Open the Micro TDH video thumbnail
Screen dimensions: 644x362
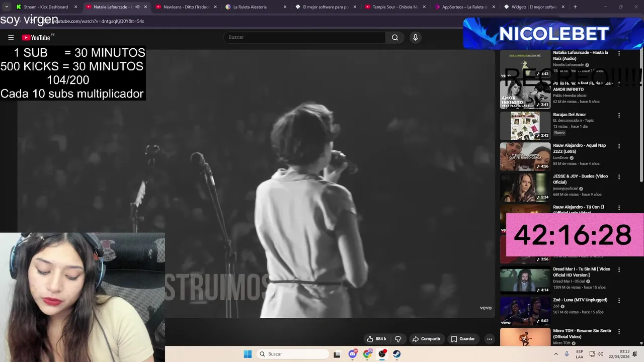(525, 337)
